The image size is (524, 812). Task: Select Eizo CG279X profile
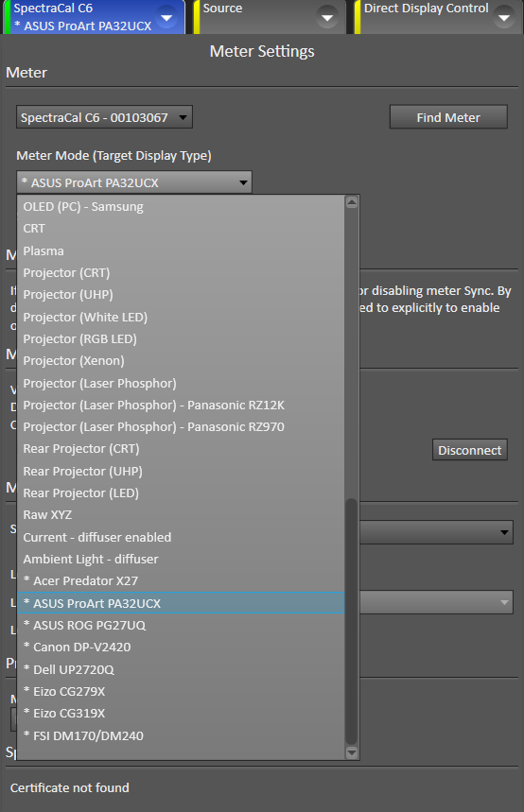(x=181, y=691)
